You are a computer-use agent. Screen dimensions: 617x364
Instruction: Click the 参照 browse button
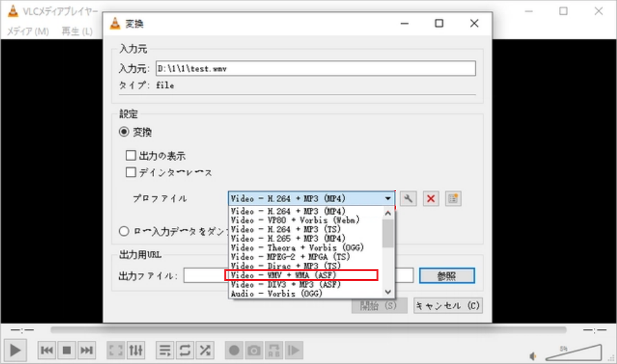pos(447,276)
